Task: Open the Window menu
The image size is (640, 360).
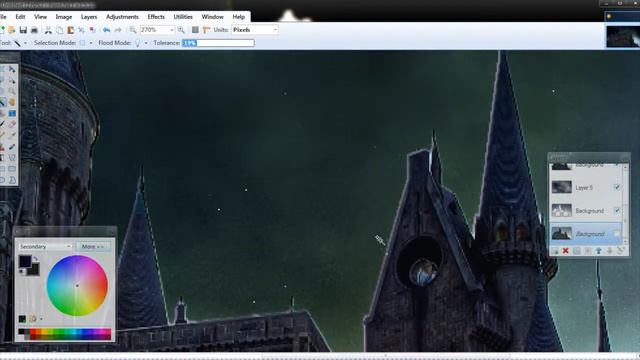Action: 213,17
